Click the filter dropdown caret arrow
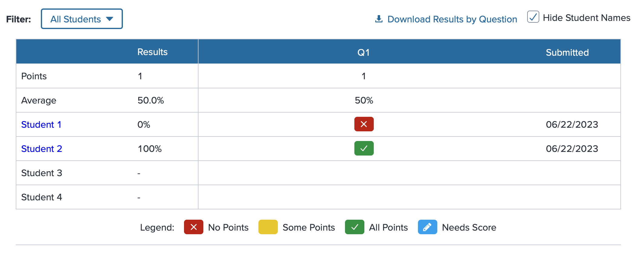Screen dimensions: 644x256 click(x=110, y=19)
